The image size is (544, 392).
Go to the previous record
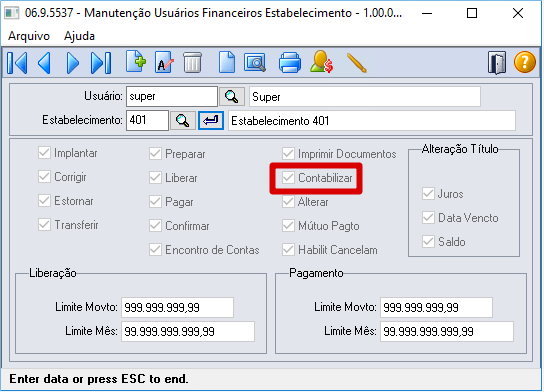point(45,63)
